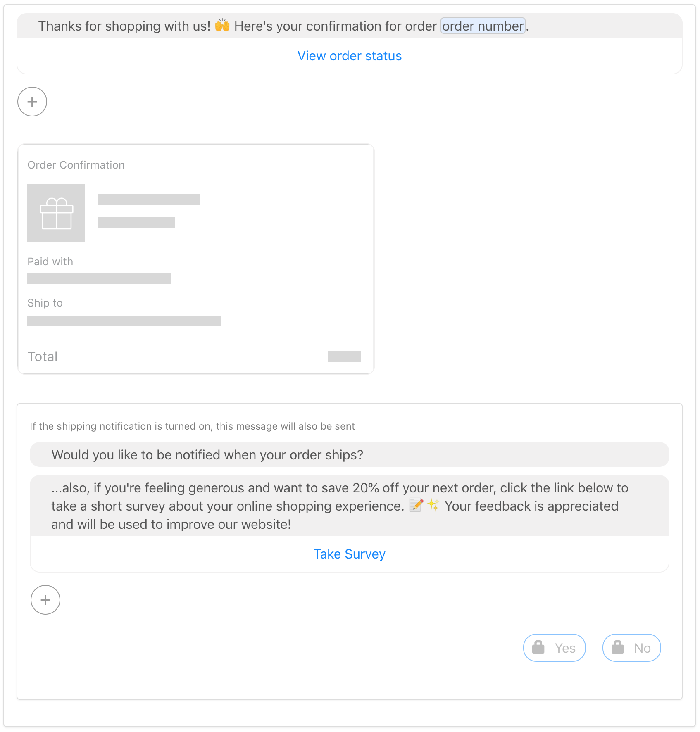Click the raised hands emoji in message
Viewport: 700px width, 732px height.
[x=222, y=26]
